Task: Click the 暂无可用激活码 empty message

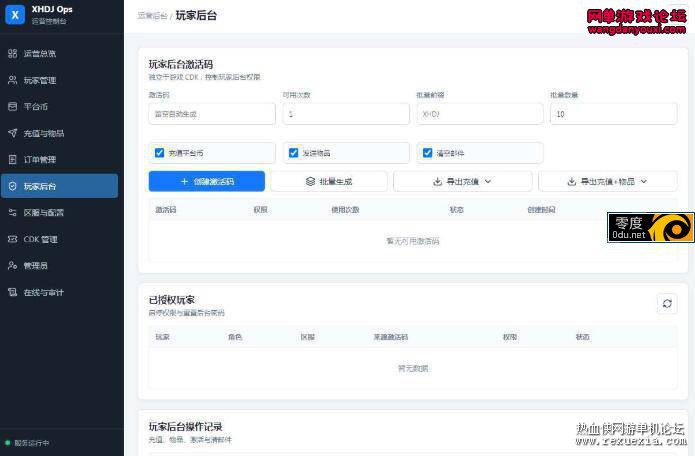Action: point(413,241)
